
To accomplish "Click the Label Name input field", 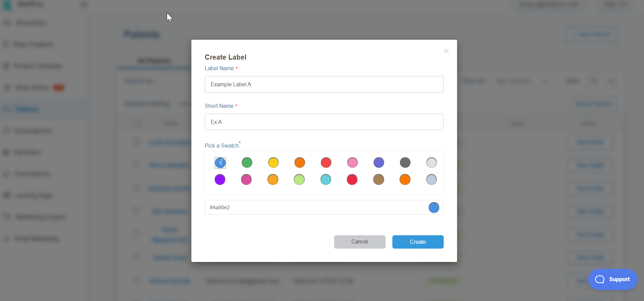I will (x=324, y=84).
